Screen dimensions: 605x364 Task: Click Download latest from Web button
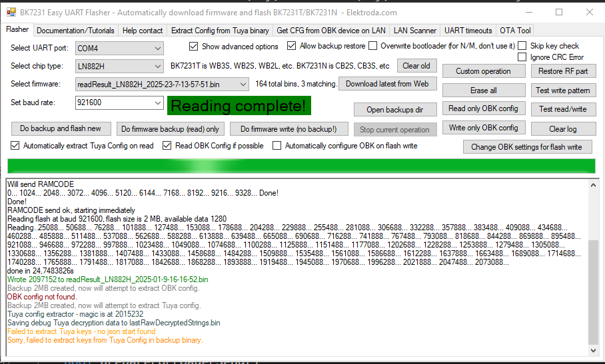click(x=387, y=84)
